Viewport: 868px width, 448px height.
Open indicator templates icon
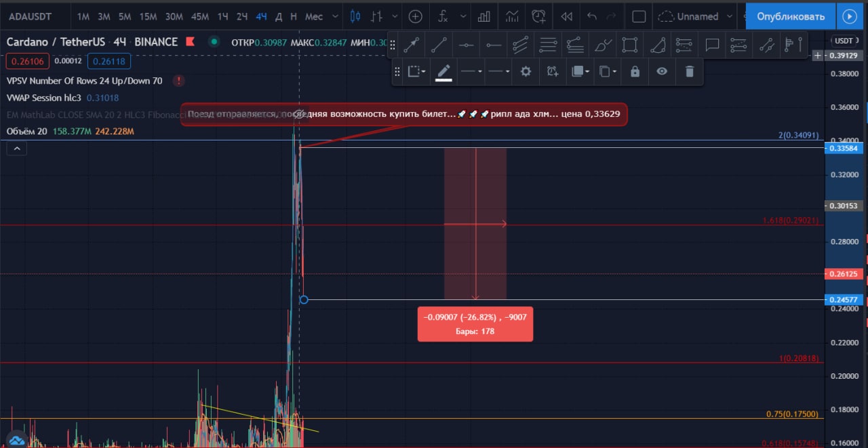point(513,16)
